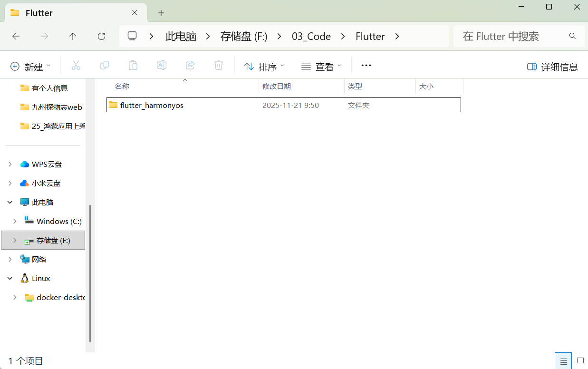The image size is (588, 369).
Task: Click the Rename icon in toolbar
Action: (x=162, y=66)
